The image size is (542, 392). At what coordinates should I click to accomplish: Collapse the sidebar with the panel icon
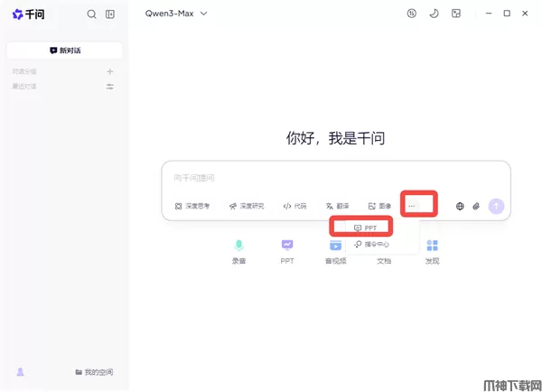110,14
